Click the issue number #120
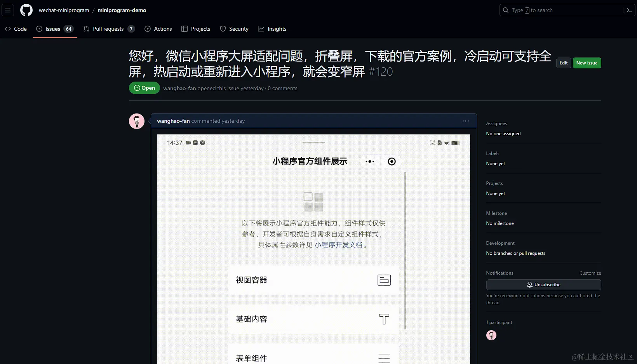637x364 pixels. pyautogui.click(x=381, y=71)
